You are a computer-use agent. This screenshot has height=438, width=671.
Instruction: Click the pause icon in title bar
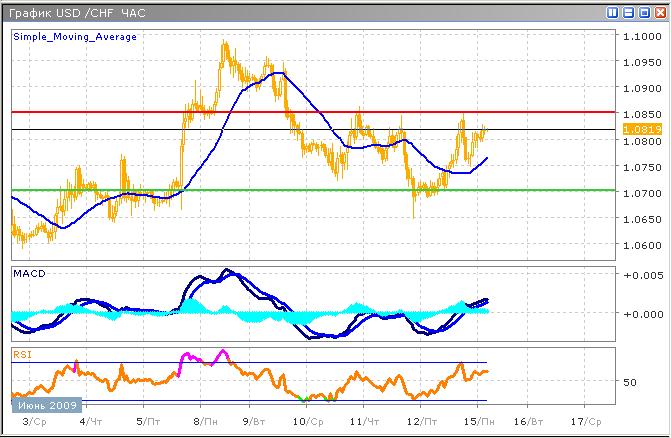(x=613, y=12)
